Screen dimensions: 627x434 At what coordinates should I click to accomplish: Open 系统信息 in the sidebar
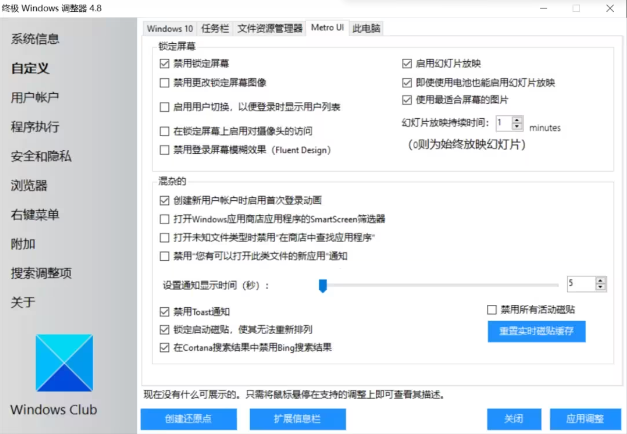point(35,39)
